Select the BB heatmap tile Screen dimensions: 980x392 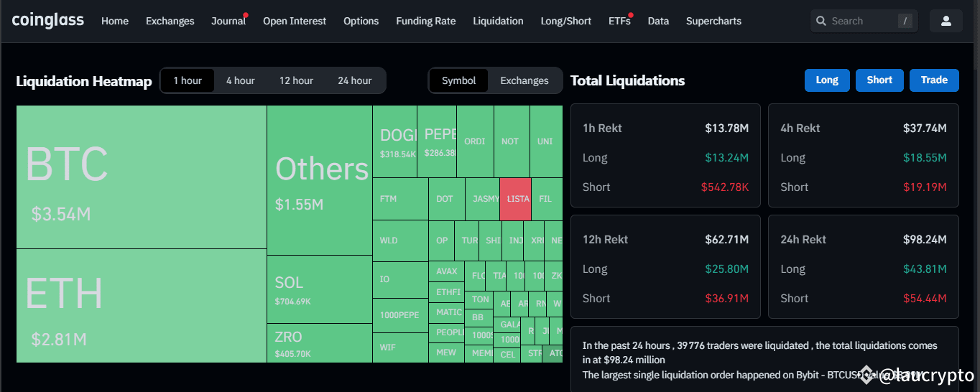[479, 317]
